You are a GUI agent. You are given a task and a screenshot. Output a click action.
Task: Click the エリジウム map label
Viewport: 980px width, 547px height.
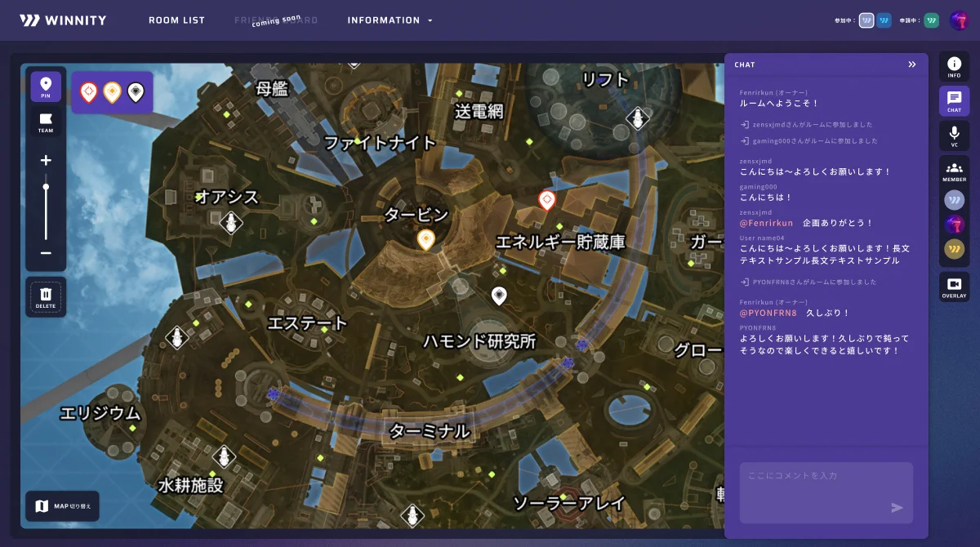point(100,413)
